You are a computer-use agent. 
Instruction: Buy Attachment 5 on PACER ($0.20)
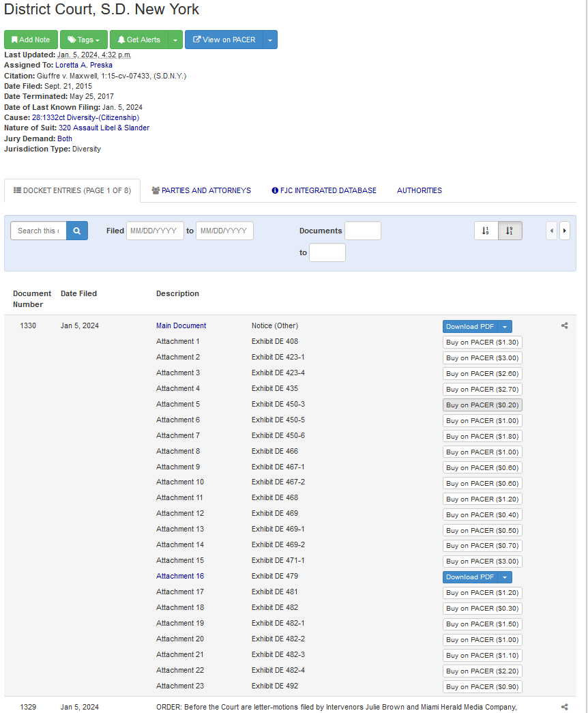click(482, 405)
